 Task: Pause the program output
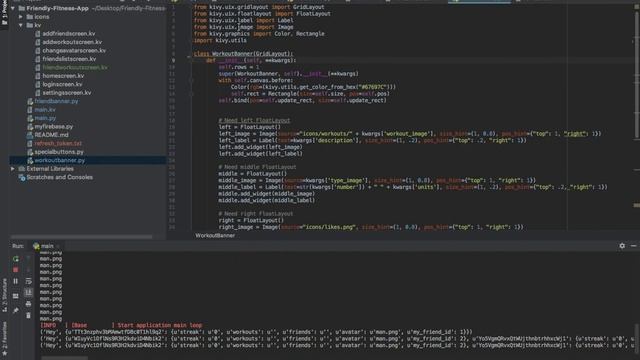point(16,281)
